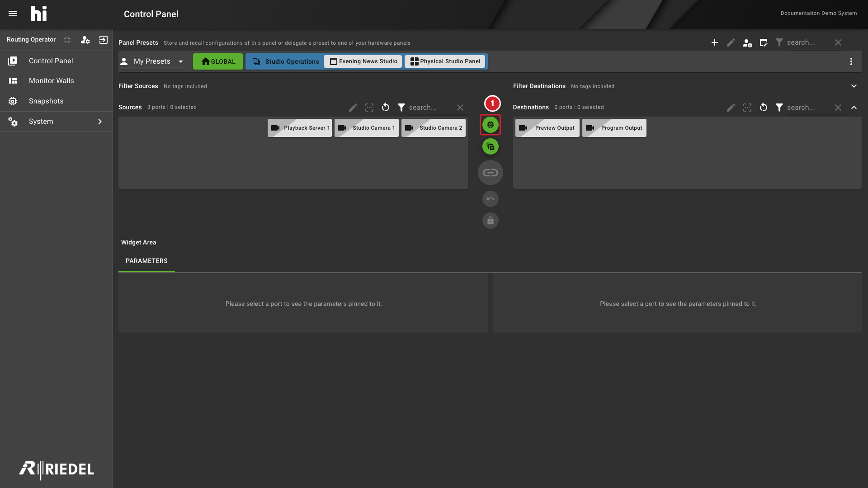868x488 pixels.
Task: Select the Studio Camera 1 source
Action: click(x=367, y=128)
